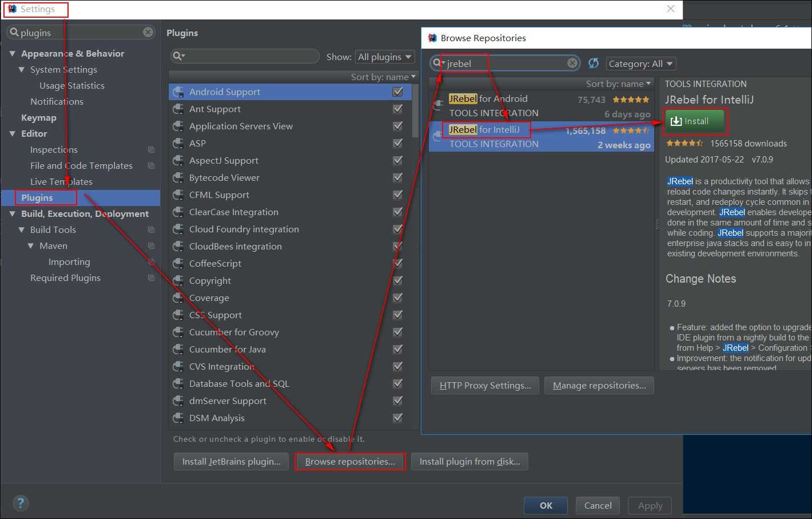Refresh the repository plugin list
812x519 pixels.
[x=594, y=63]
